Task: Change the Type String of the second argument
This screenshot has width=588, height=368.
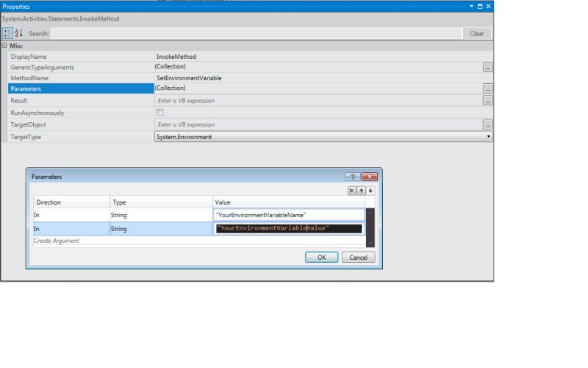Action: tap(161, 229)
